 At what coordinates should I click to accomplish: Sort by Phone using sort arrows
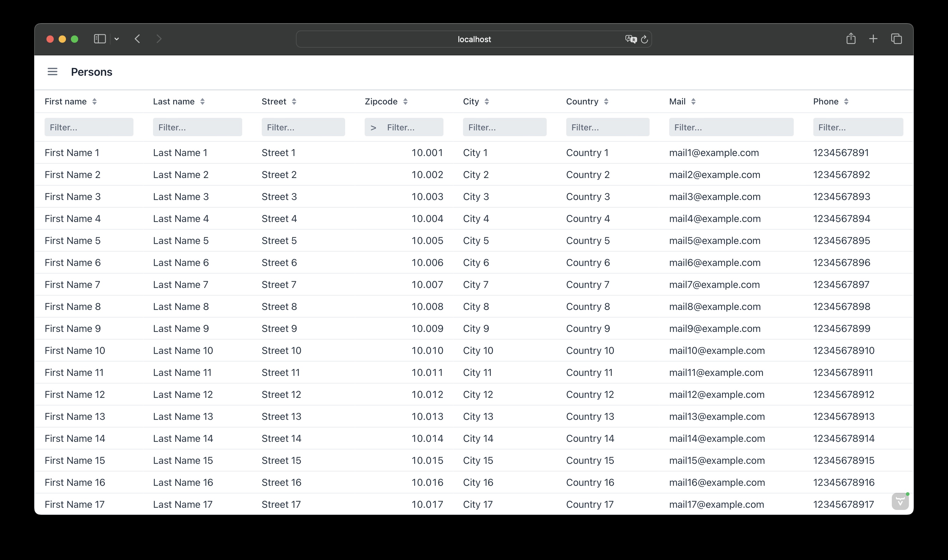846,101
